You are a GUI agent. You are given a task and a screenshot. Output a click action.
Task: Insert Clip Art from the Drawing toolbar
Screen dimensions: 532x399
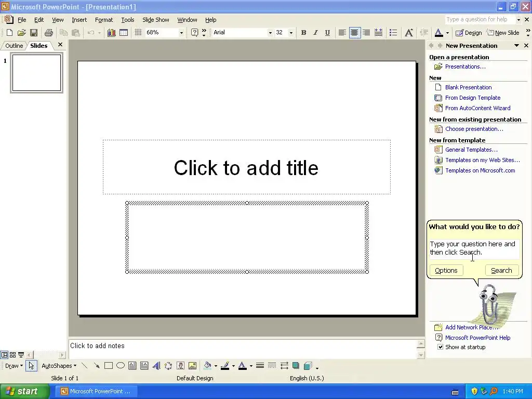click(180, 366)
